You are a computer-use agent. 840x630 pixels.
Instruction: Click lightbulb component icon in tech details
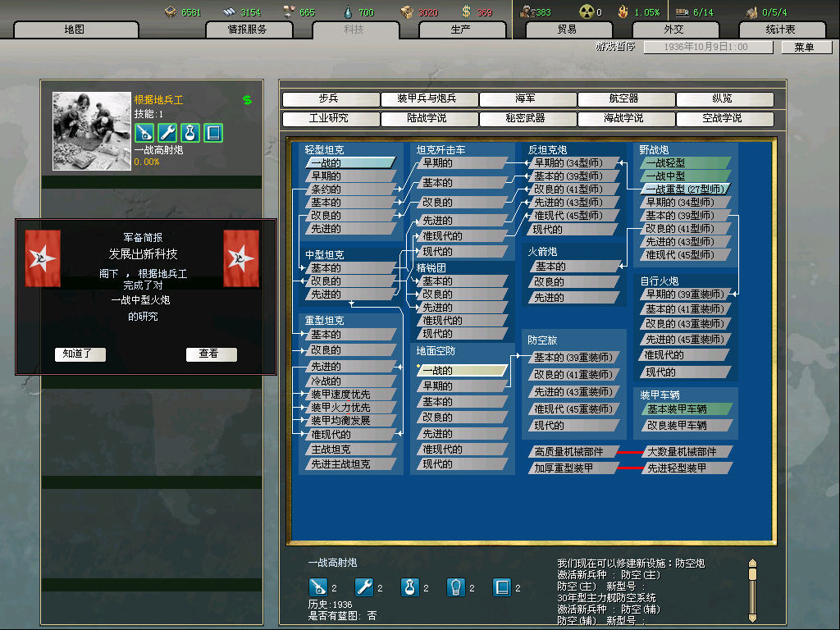[456, 587]
